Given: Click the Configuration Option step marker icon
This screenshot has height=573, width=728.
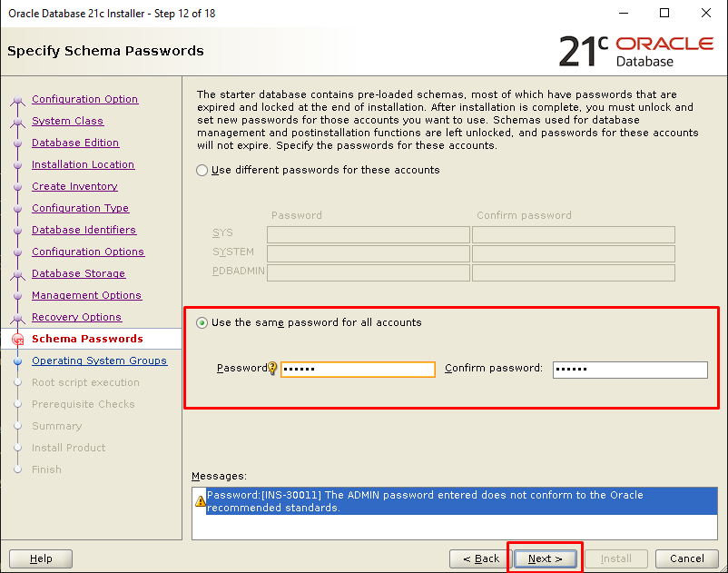Looking at the screenshot, I should tap(17, 99).
